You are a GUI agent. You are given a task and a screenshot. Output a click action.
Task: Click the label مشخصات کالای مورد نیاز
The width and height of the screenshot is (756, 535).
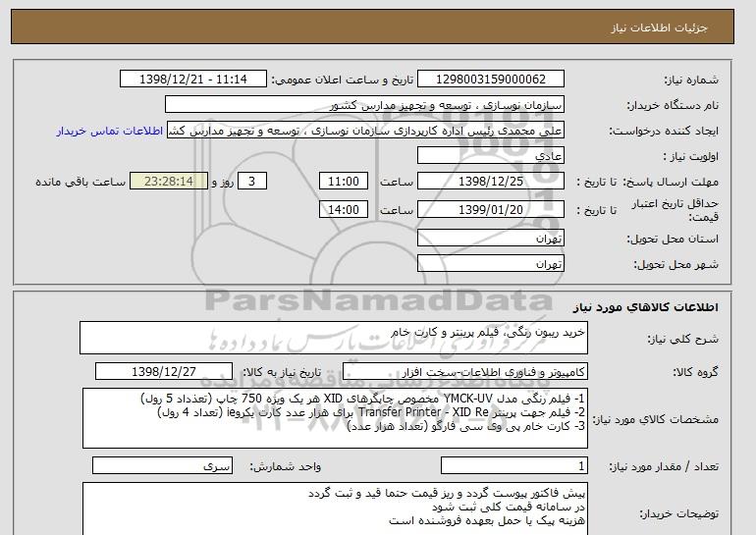[x=656, y=419]
